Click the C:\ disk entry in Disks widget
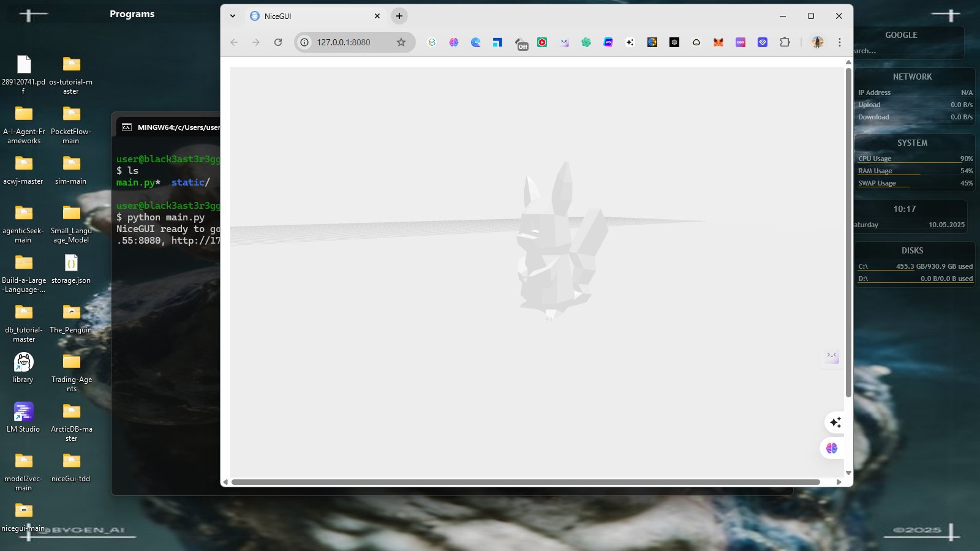 click(x=915, y=266)
